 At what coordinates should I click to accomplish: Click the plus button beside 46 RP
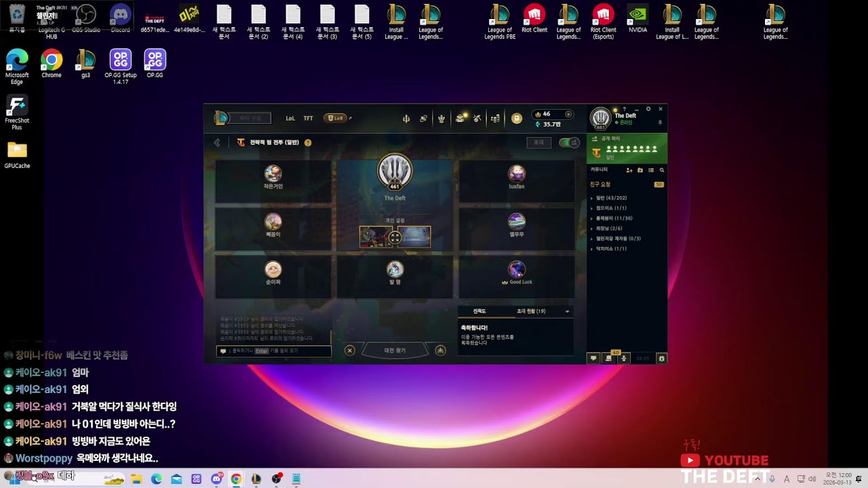coord(568,115)
